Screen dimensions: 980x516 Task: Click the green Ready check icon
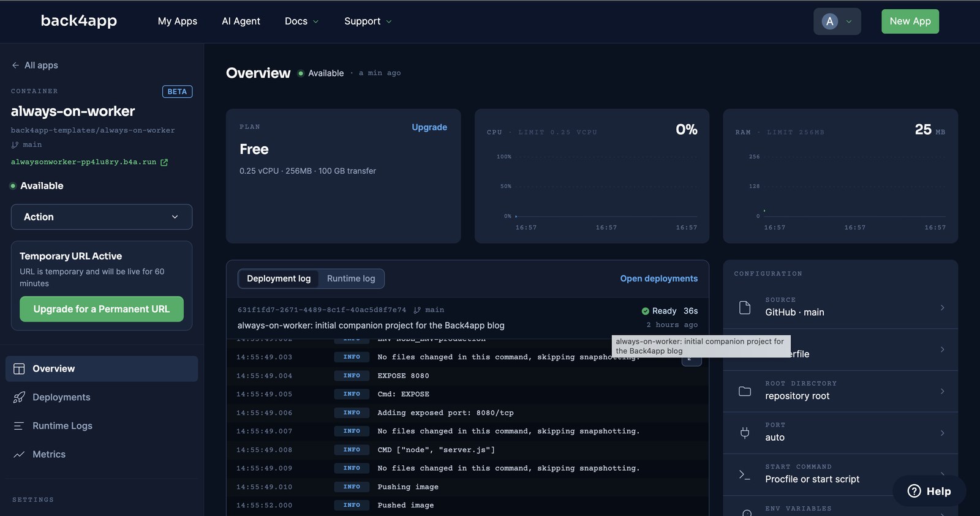coord(645,311)
